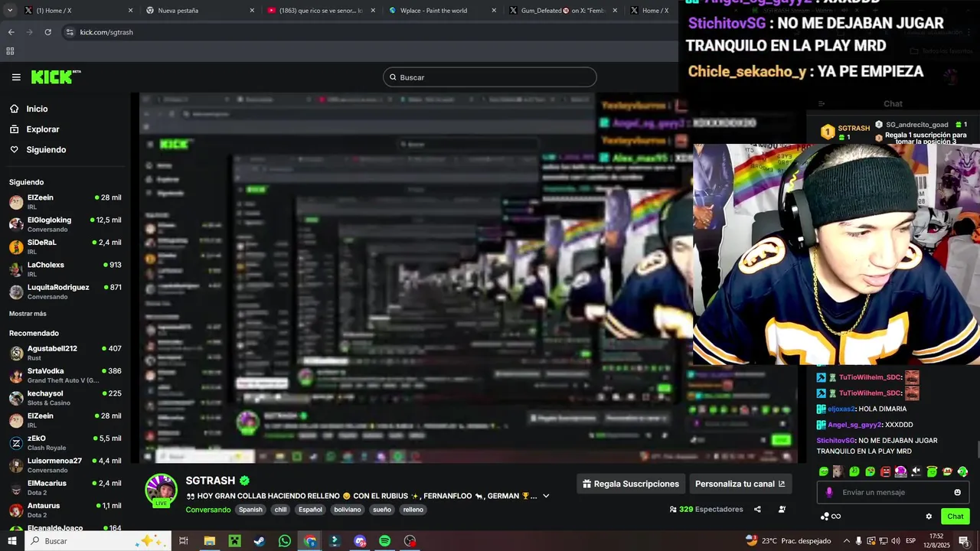Share the stream via share icon
Image resolution: width=980 pixels, height=551 pixels.
(x=757, y=510)
